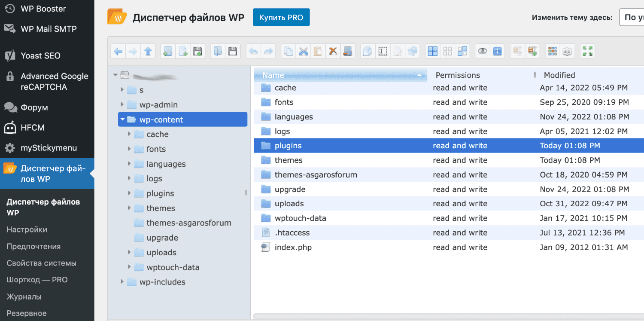Open WP Booster in the admin menu
The image size is (644, 321).
pos(43,9)
